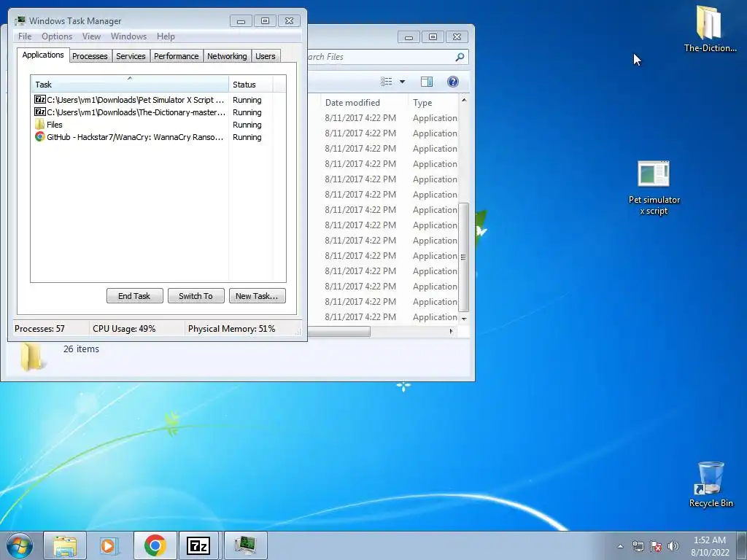
Task: Click vertical scrollbar thumb in Files window
Action: pyautogui.click(x=463, y=257)
